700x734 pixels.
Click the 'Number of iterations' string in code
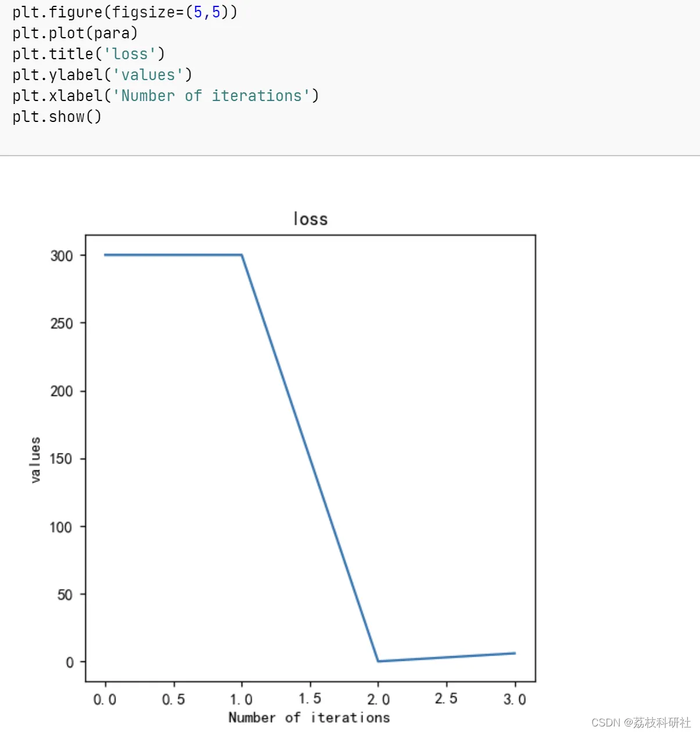[211, 96]
